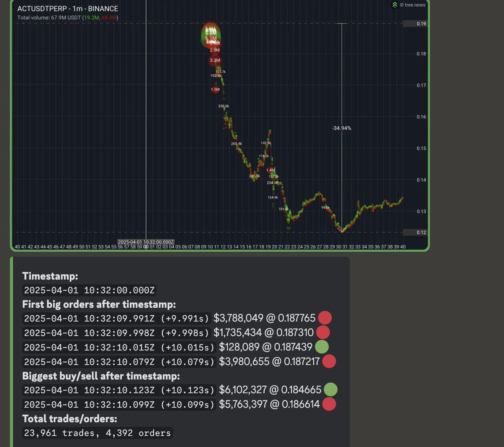This screenshot has height=447, width=504.
Task: Click the '$1,735,434 @ 0.187310' order text
Action: click(x=263, y=332)
